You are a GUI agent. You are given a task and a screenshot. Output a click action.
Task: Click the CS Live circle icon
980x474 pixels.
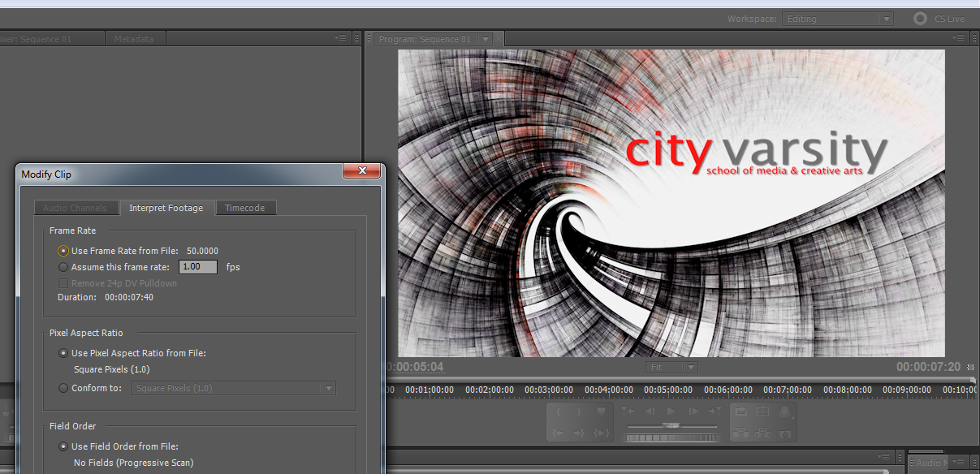pyautogui.click(x=920, y=18)
